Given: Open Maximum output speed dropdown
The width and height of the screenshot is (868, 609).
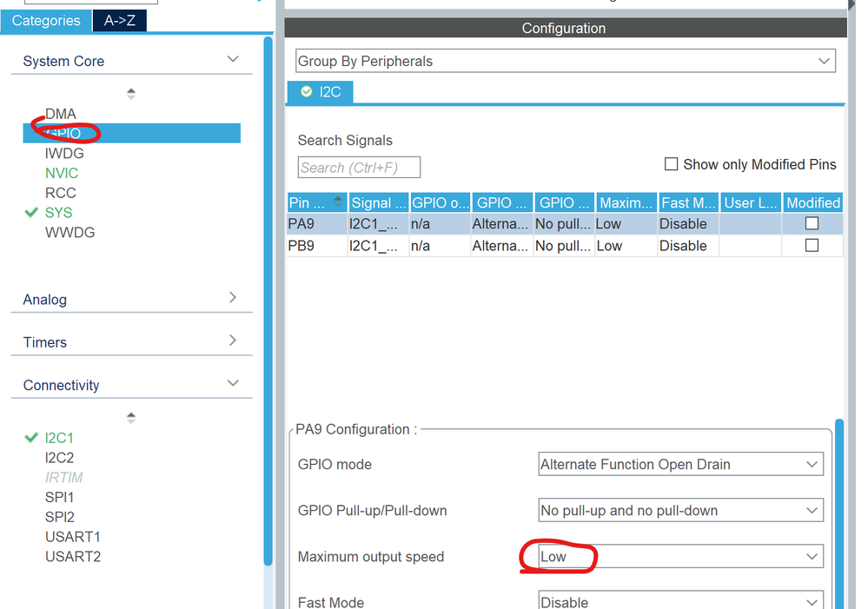Looking at the screenshot, I should 681,556.
